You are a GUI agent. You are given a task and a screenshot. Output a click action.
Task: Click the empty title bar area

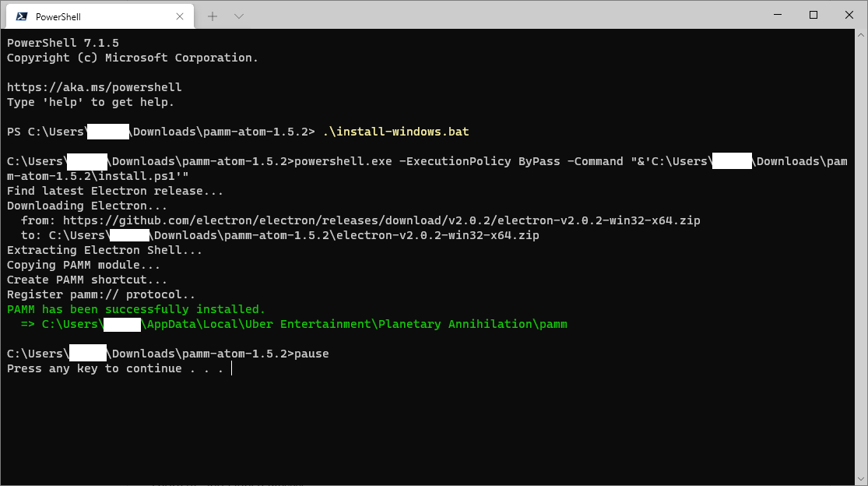[506, 16]
